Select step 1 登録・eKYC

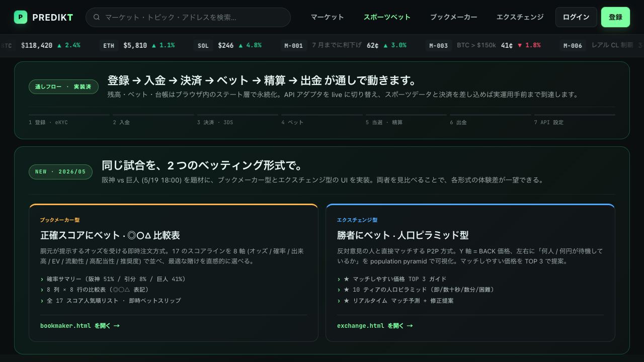tap(69, 119)
